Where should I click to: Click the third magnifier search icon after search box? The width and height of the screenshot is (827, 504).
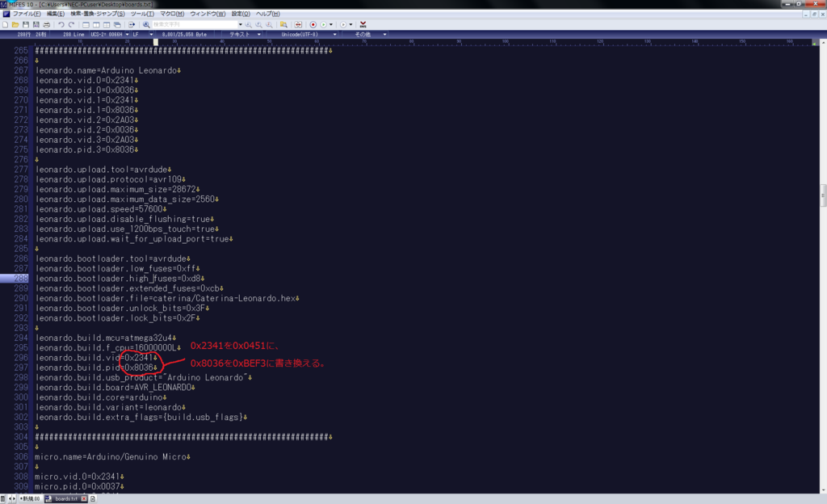[x=269, y=24]
